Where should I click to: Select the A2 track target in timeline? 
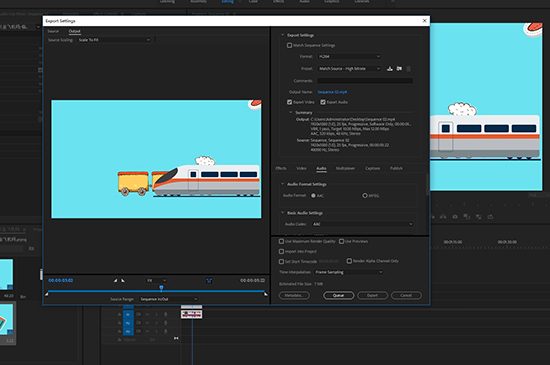(x=128, y=323)
